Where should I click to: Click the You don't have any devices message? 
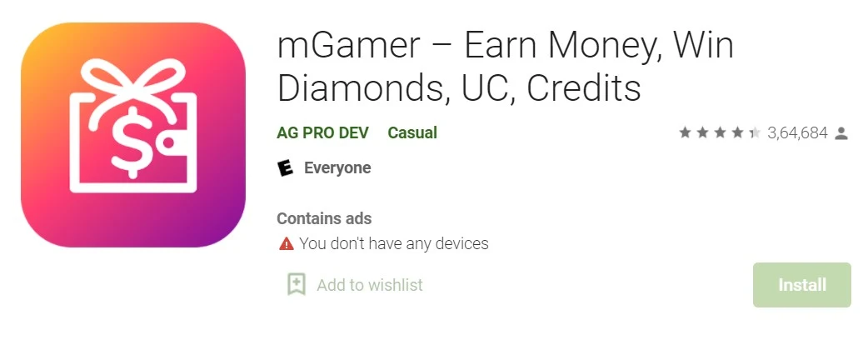pos(394,243)
